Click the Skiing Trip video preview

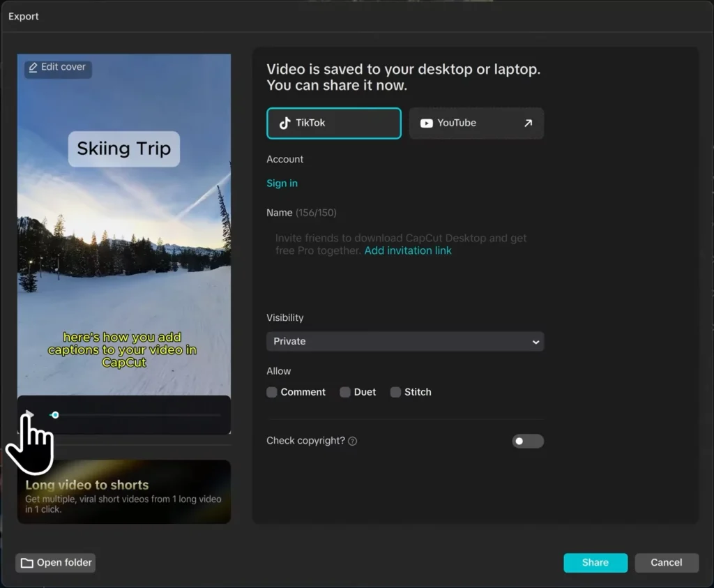coord(124,225)
